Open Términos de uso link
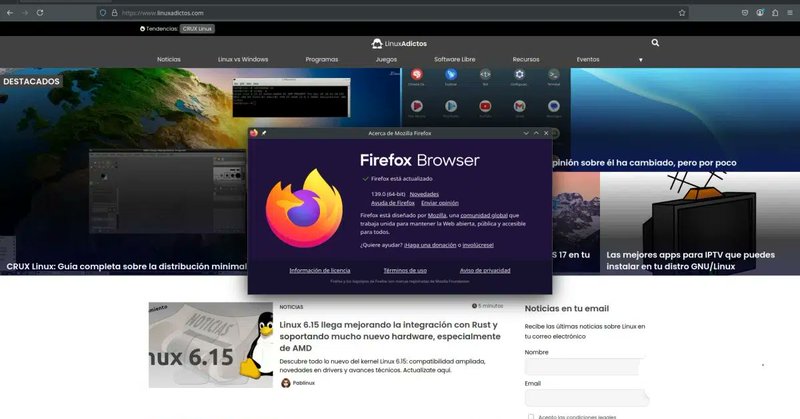Image resolution: width=800 pixels, height=419 pixels. [405, 270]
